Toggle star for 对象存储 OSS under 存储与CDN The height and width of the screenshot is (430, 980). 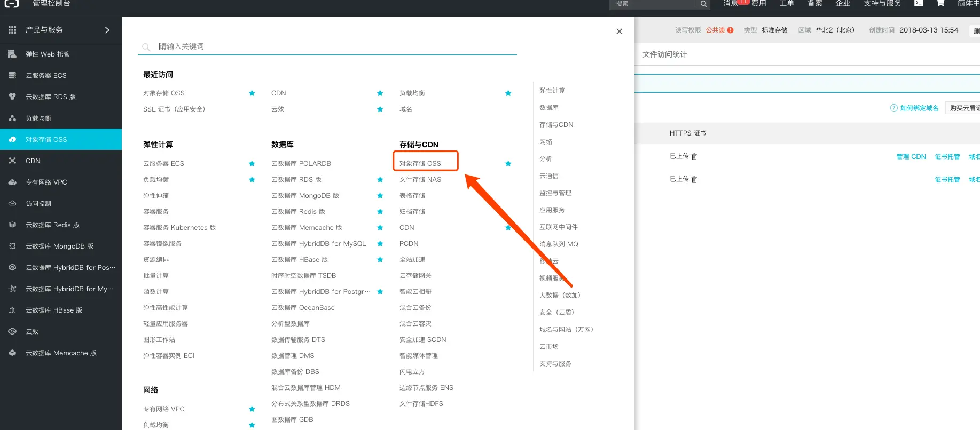(x=508, y=164)
